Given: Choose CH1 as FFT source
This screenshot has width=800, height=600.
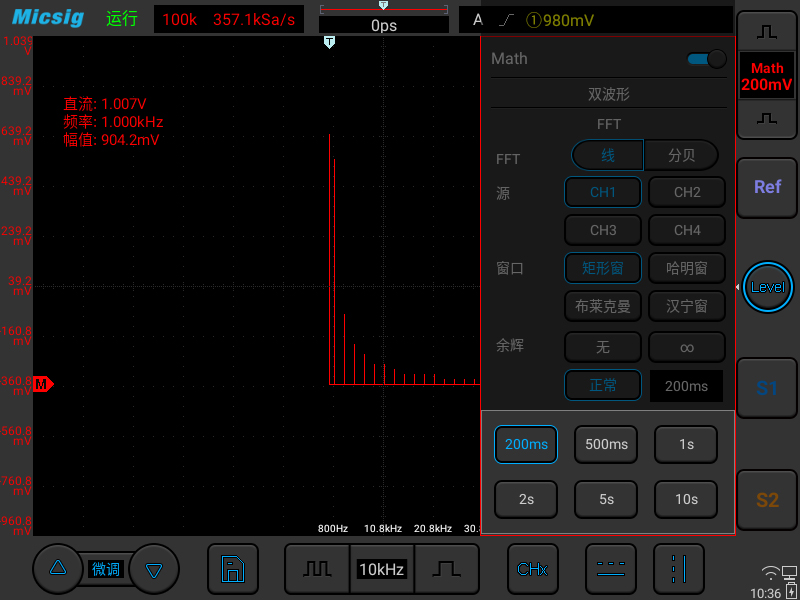Looking at the screenshot, I should [603, 192].
